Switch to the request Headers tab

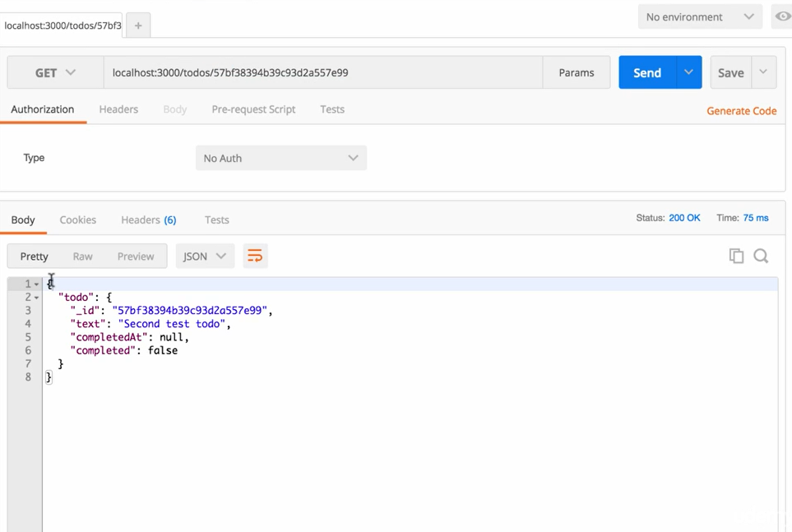118,109
